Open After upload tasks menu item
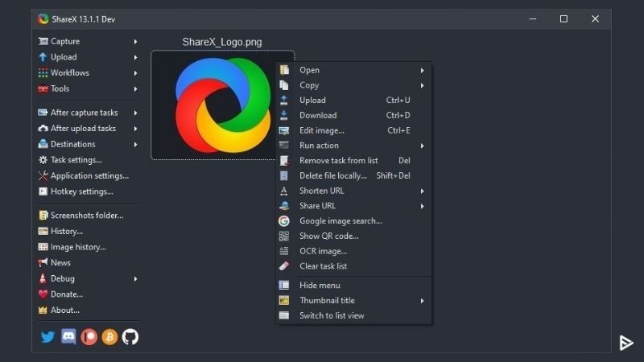 point(88,129)
